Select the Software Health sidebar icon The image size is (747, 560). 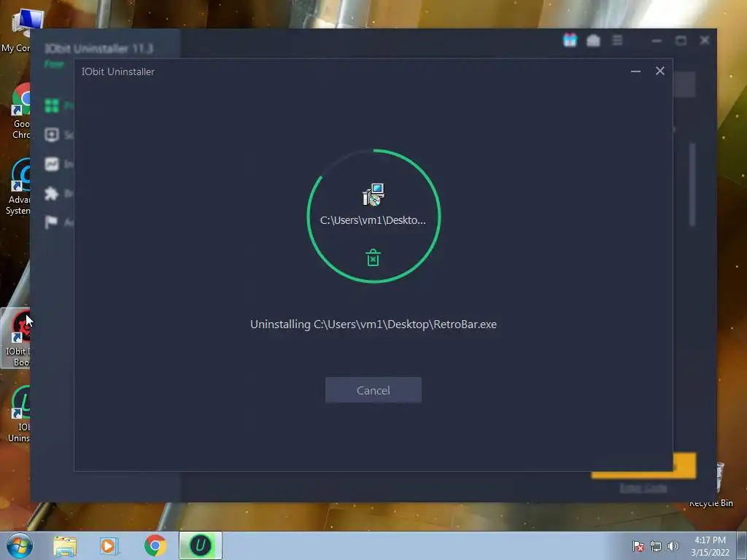52,135
